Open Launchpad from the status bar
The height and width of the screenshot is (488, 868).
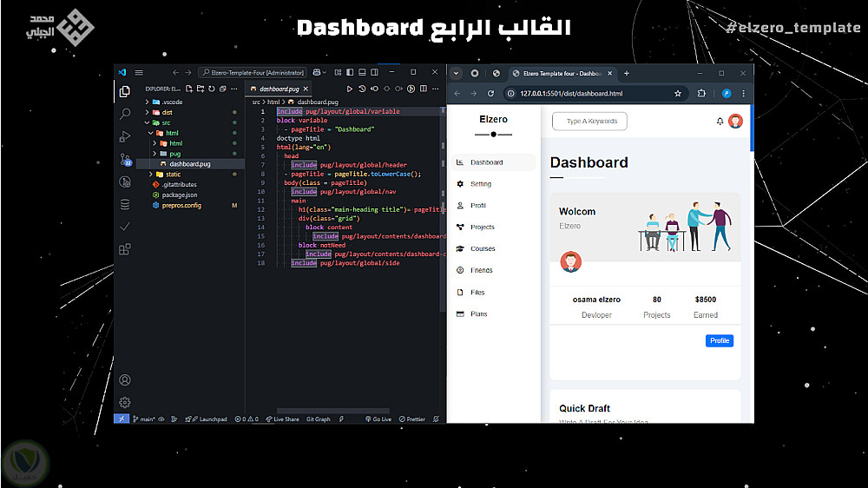pos(206,419)
